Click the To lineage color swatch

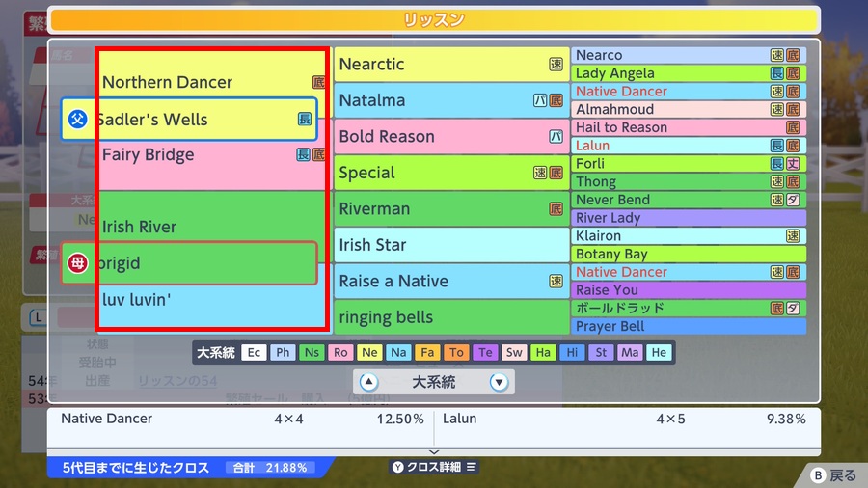pyautogui.click(x=456, y=352)
